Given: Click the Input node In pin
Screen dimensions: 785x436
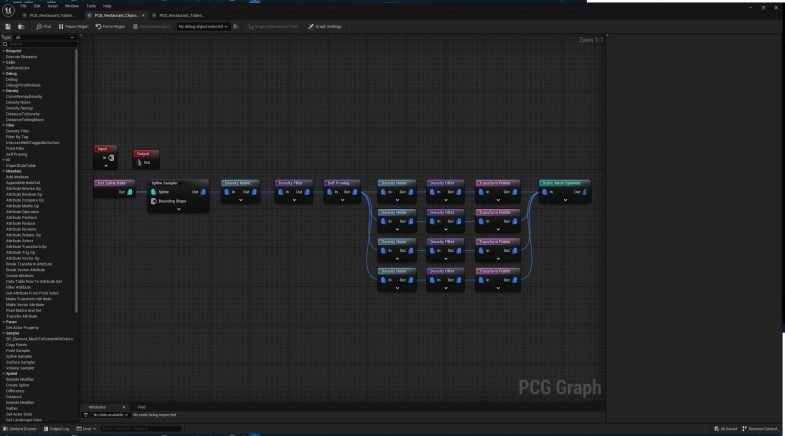Looking at the screenshot, I should (x=111, y=158).
